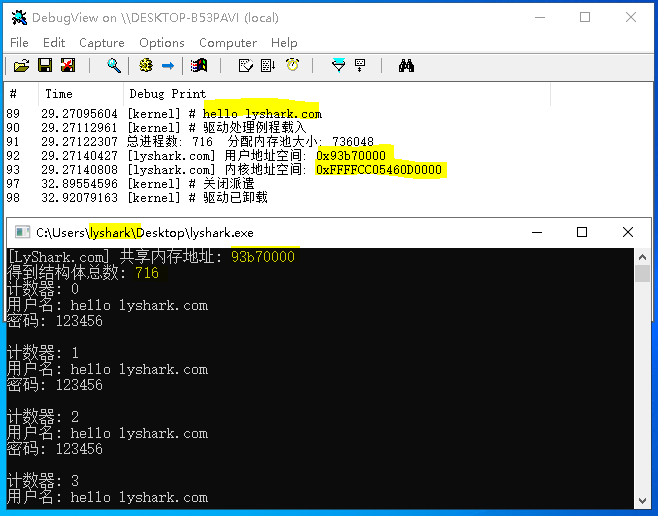
Task: Click console line 得到结构体总数: 716
Action: [x=83, y=273]
